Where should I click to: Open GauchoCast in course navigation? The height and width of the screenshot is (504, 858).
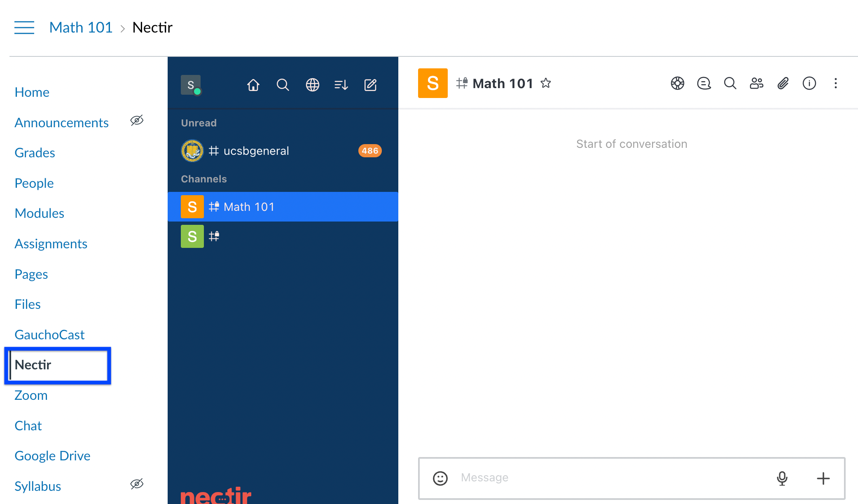click(x=50, y=335)
